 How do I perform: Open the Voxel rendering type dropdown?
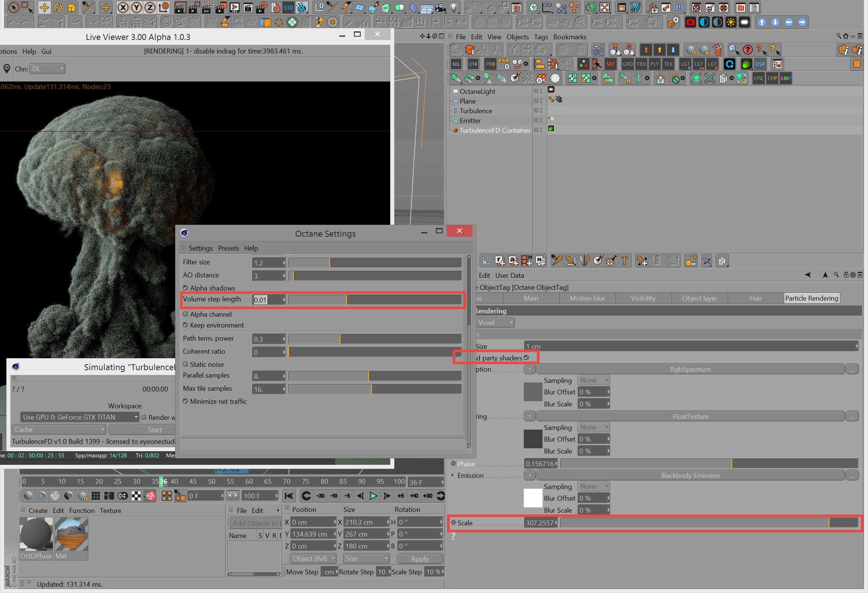(495, 322)
